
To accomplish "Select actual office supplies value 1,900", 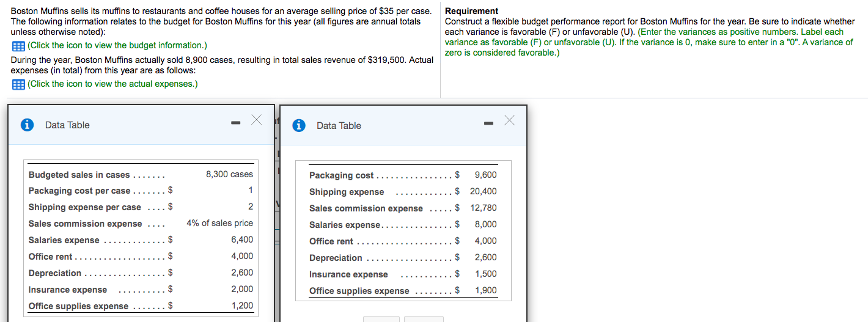I will [x=486, y=290].
